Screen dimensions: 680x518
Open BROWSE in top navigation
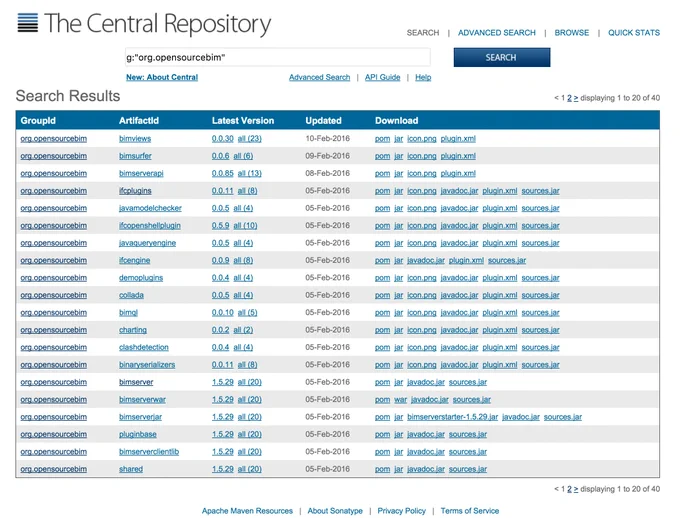[x=572, y=33]
